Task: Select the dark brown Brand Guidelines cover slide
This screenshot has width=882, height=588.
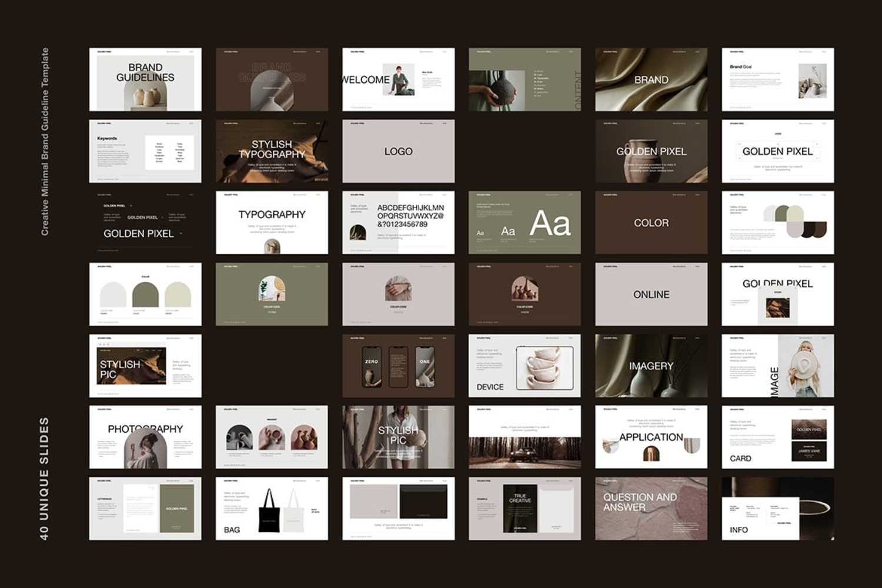Action: [272, 79]
